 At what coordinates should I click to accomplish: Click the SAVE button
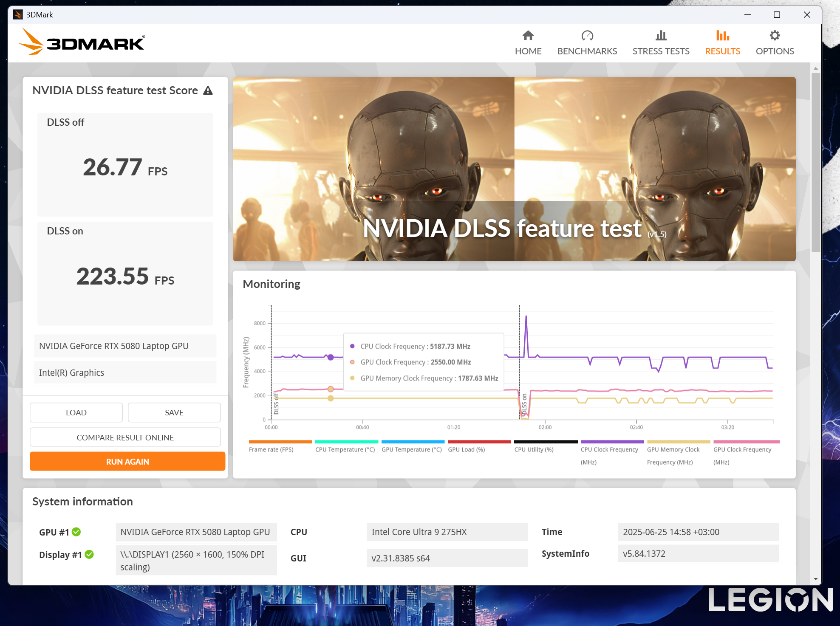coord(174,412)
